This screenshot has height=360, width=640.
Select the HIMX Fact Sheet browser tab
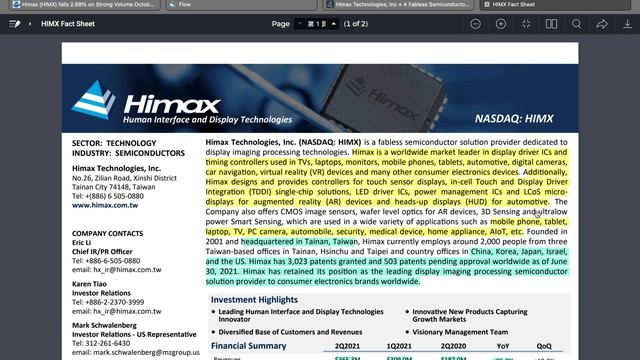pyautogui.click(x=555, y=4)
